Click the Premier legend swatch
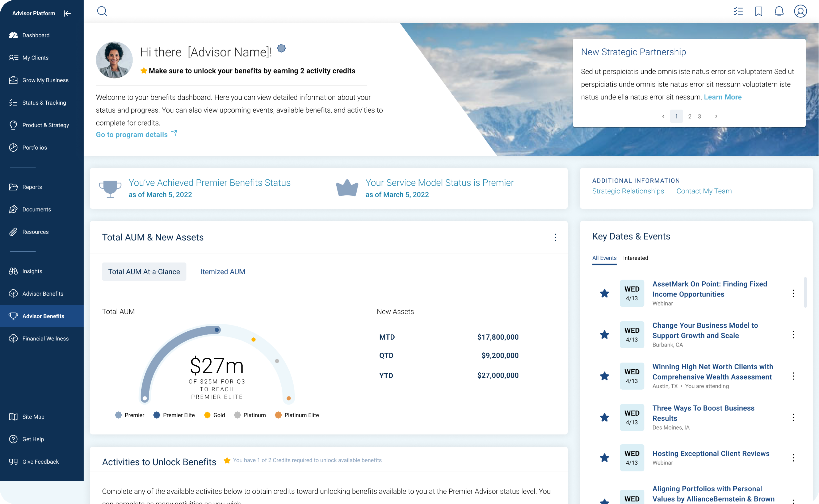 point(118,415)
